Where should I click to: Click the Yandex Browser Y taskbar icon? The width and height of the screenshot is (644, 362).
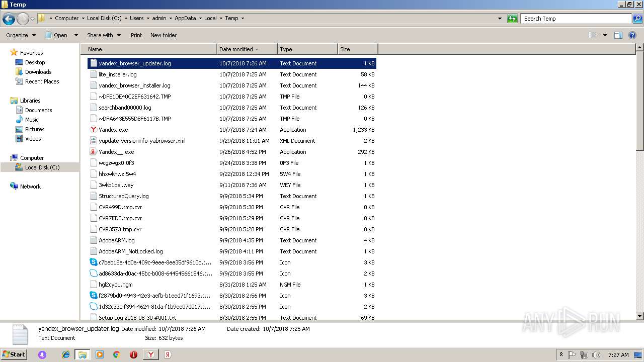pyautogui.click(x=150, y=354)
